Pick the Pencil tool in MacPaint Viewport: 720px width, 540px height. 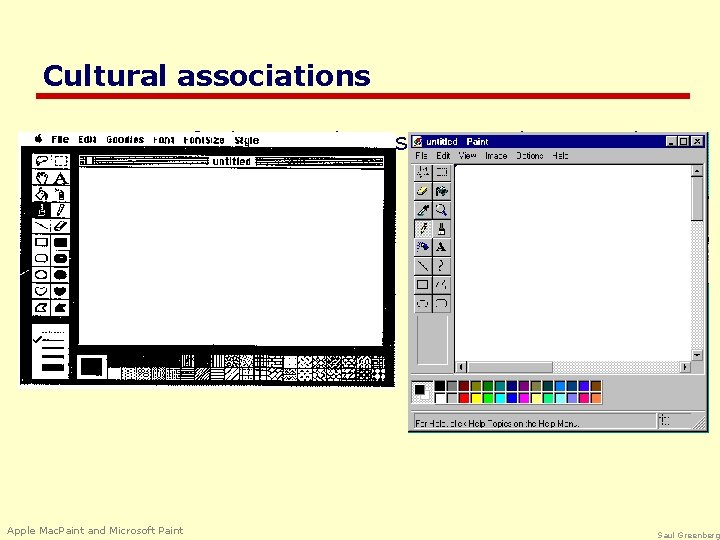pos(61,210)
